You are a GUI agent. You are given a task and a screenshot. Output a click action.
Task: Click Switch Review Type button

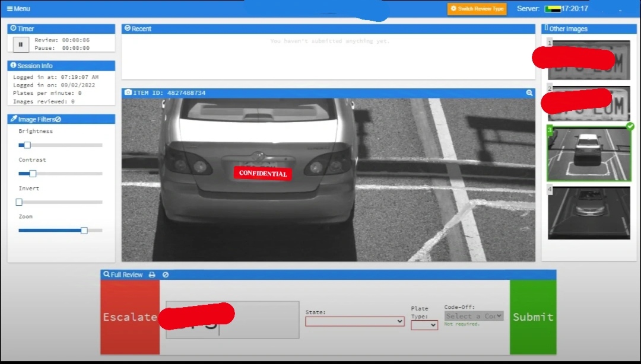[477, 8]
